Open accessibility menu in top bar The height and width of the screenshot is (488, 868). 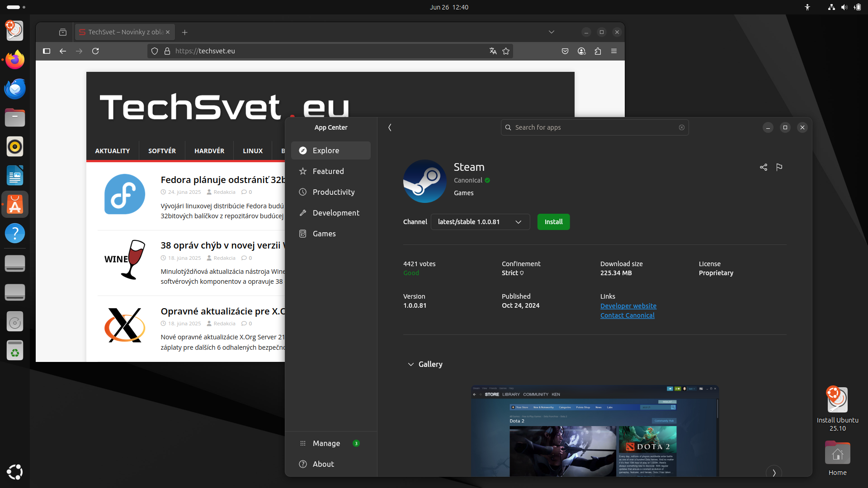pos(807,7)
